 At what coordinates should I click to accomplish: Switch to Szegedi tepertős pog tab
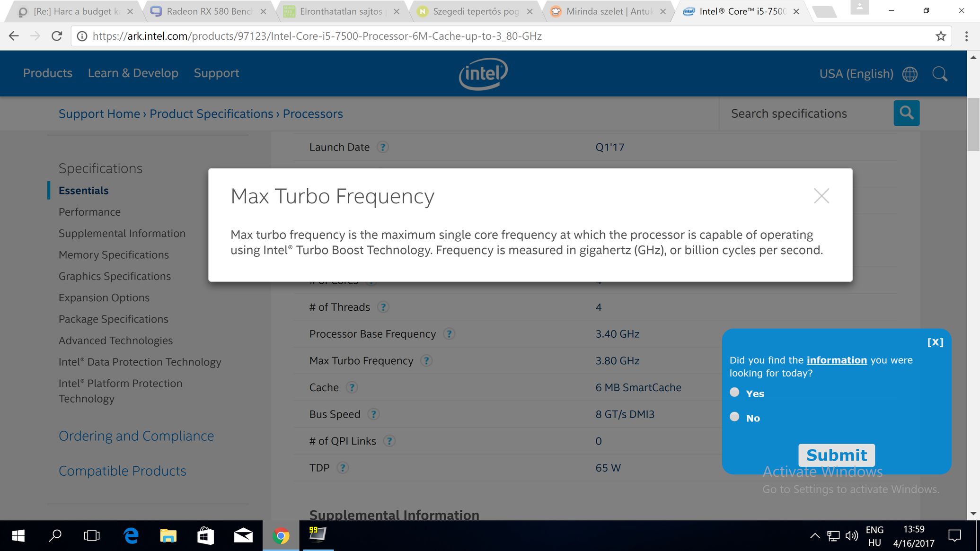[x=476, y=11]
